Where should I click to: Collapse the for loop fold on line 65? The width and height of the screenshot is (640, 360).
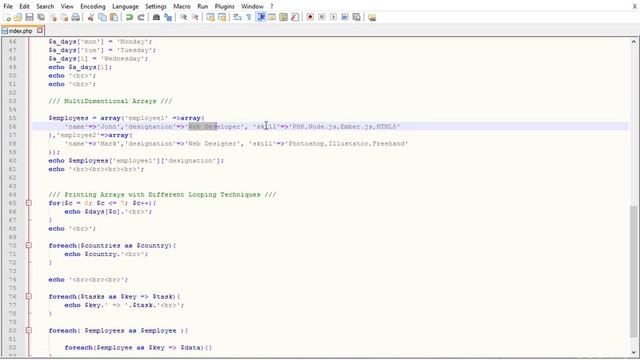pos(29,203)
